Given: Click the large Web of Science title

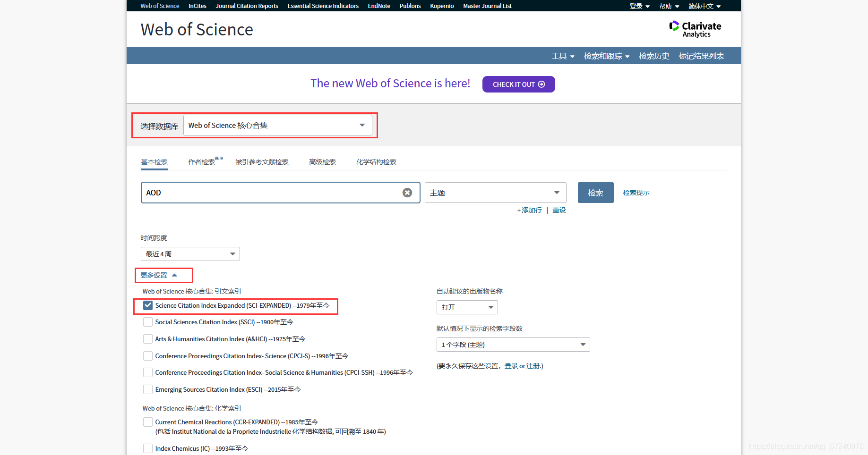Looking at the screenshot, I should (x=197, y=29).
